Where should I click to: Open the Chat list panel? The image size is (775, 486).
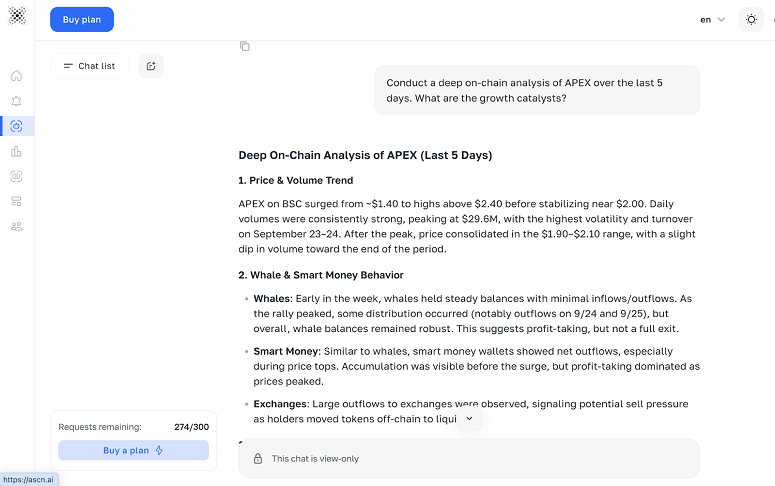pos(89,66)
